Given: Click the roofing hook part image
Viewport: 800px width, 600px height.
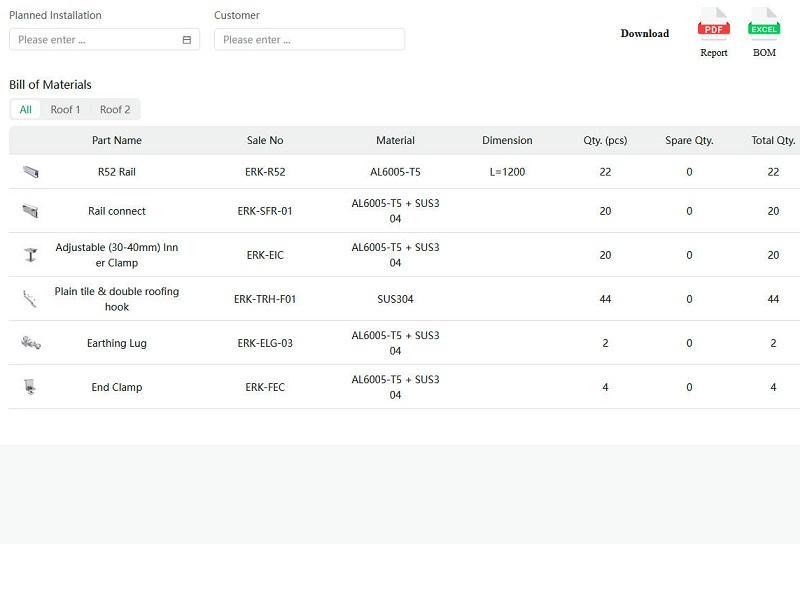Looking at the screenshot, I should (x=30, y=299).
